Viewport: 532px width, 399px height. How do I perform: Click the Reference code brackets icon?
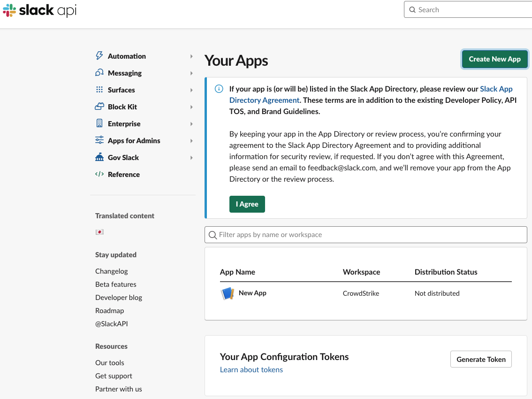pyautogui.click(x=99, y=174)
